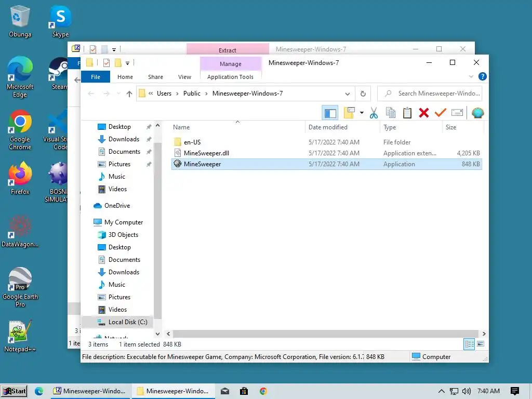Open Chrome from the taskbar
The width and height of the screenshot is (532, 399).
[263, 391]
